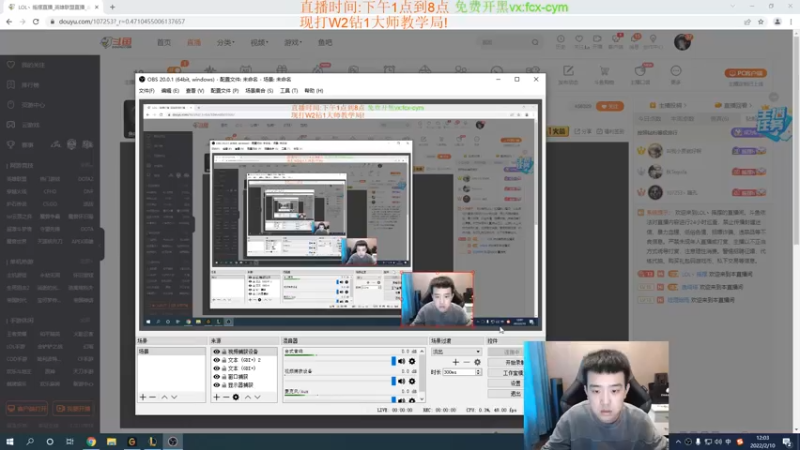Image resolution: width=800 pixels, height=450 pixels.
Task: Mute the 视频捕获设备 mixer channel speaker icon
Action: tap(402, 381)
